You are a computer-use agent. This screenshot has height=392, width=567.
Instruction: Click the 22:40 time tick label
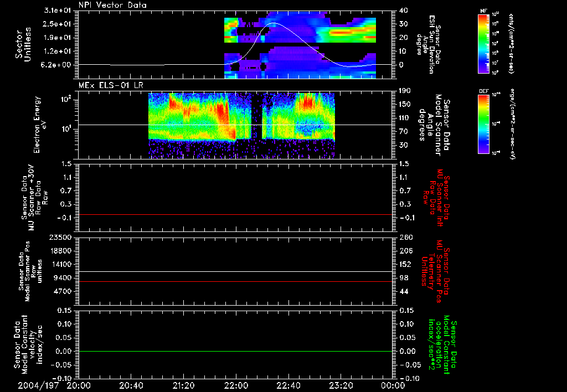pyautogui.click(x=288, y=386)
